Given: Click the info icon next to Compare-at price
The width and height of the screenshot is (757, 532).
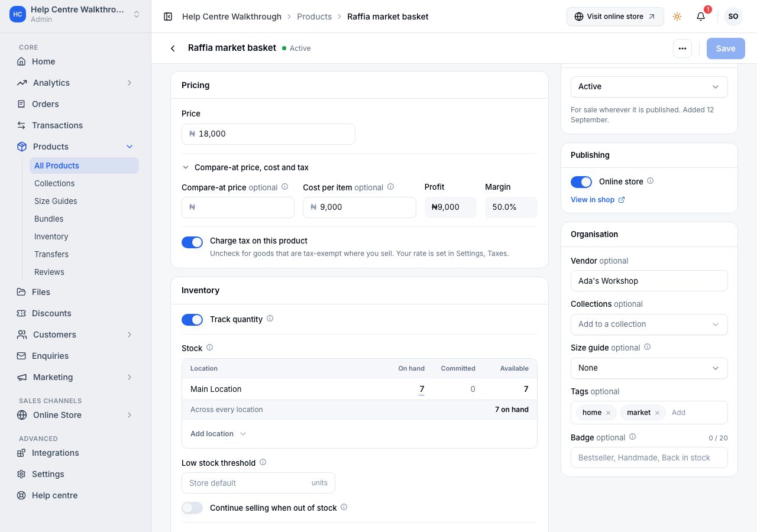Looking at the screenshot, I should (284, 187).
